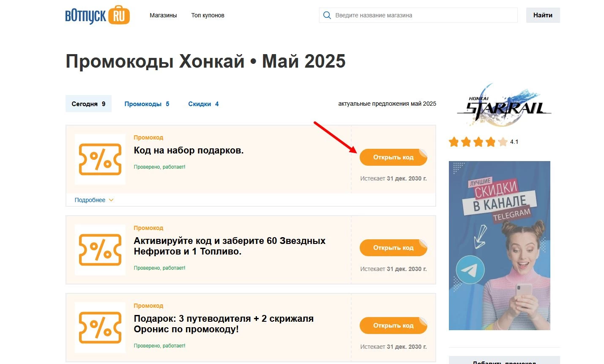This screenshot has width=604, height=364.
Task: Rate five stars on the rating widget
Action: 503,142
